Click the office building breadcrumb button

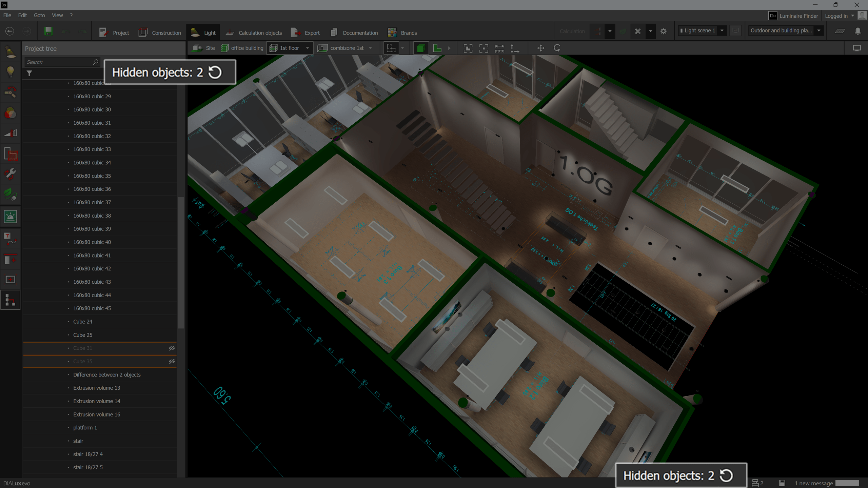pyautogui.click(x=242, y=48)
